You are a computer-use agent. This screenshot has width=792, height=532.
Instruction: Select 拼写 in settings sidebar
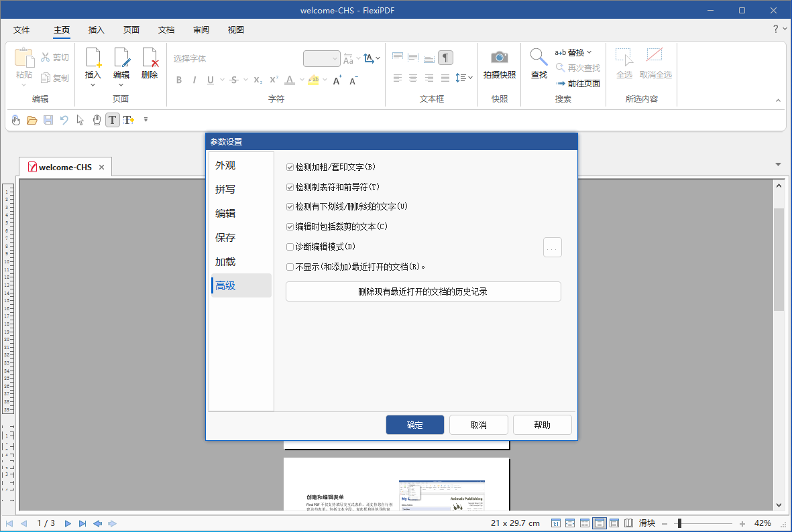click(241, 189)
